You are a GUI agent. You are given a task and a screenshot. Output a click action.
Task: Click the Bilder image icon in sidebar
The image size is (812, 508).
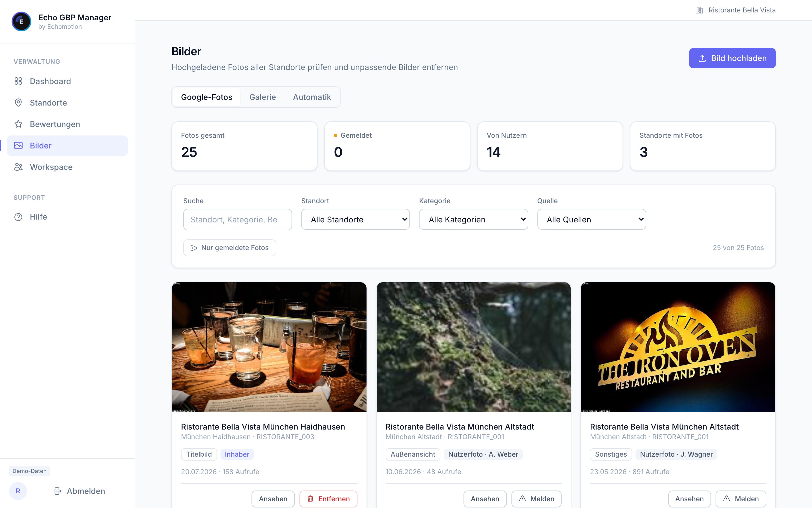(18, 145)
